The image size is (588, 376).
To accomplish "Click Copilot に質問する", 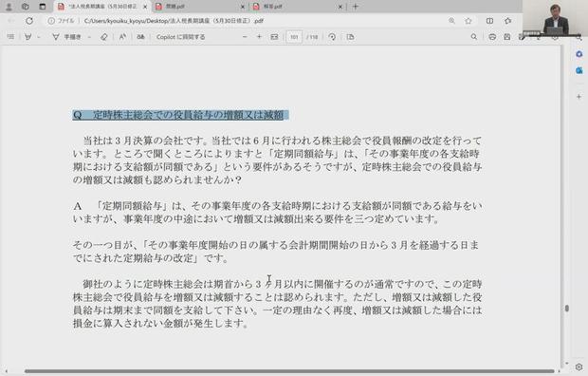I will point(180,37).
